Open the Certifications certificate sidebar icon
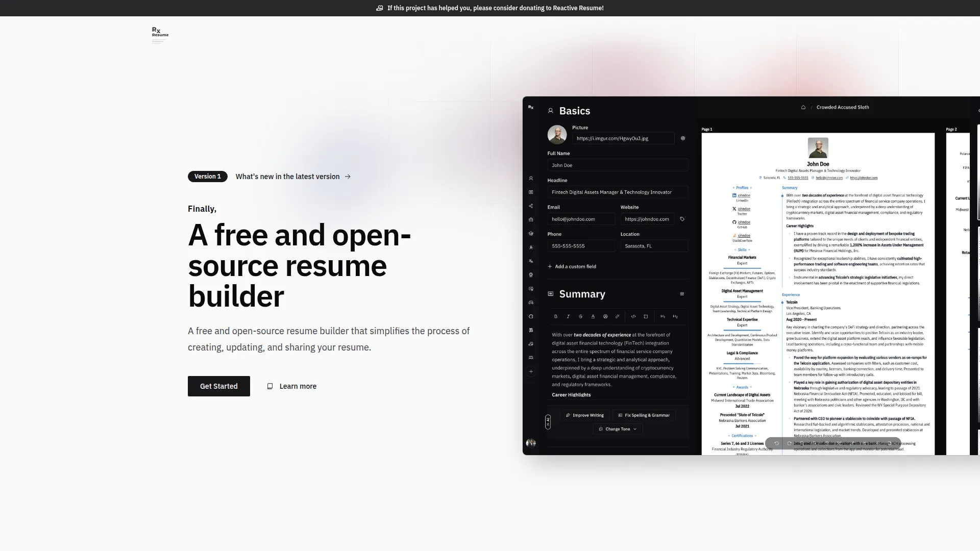The image size is (980, 551). click(x=531, y=289)
